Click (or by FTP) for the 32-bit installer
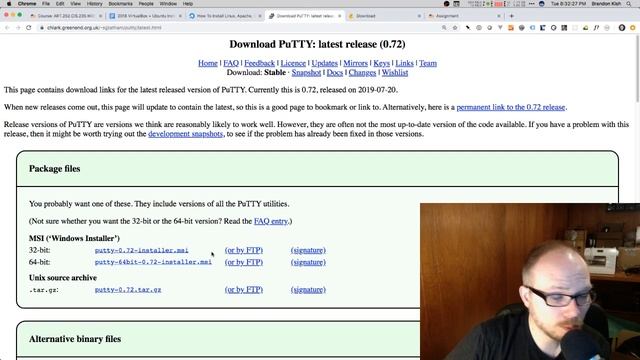The height and width of the screenshot is (360, 640). pyautogui.click(x=244, y=250)
